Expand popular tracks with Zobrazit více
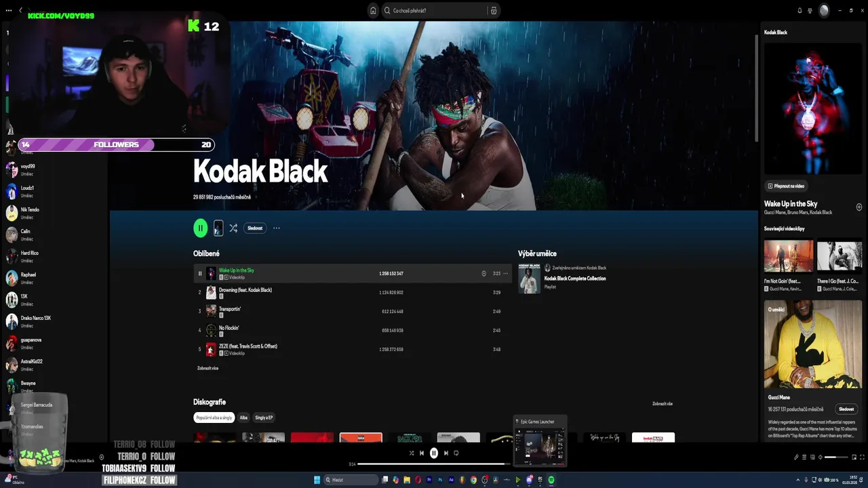 point(208,368)
